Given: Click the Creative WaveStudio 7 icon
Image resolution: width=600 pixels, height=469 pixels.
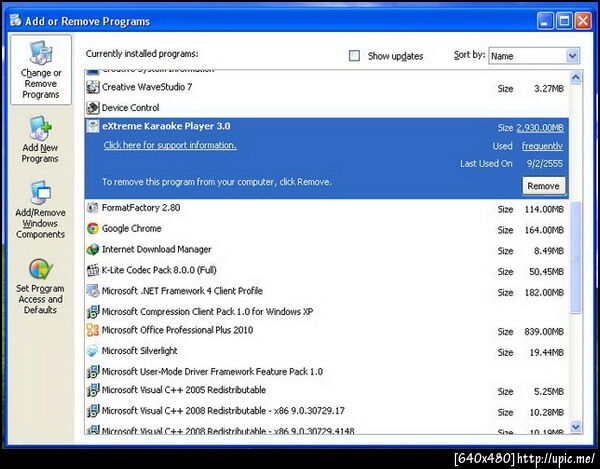Looking at the screenshot, I should tap(93, 87).
